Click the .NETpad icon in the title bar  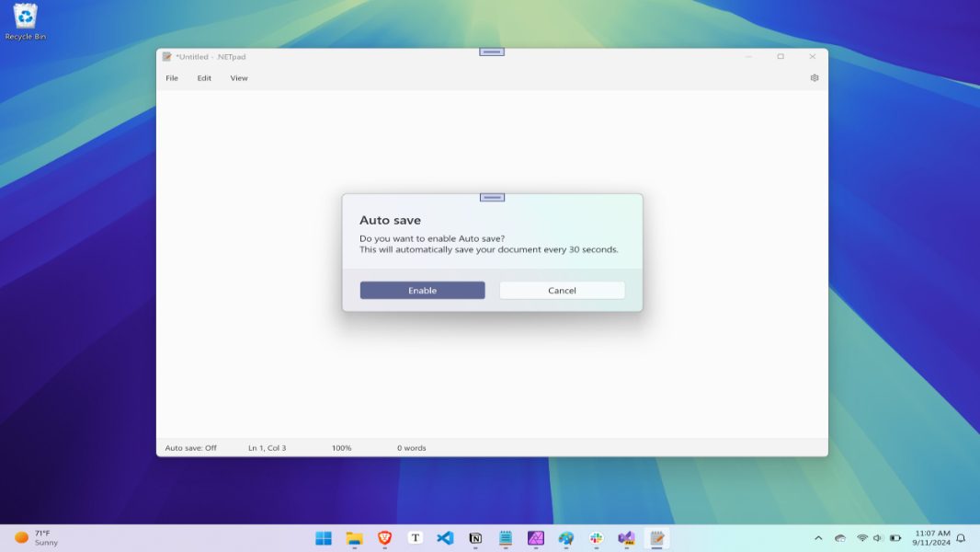167,56
